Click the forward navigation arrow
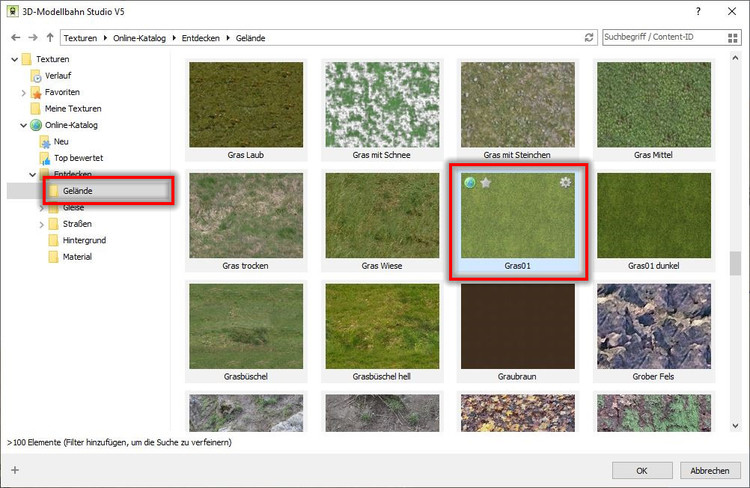 click(x=31, y=37)
